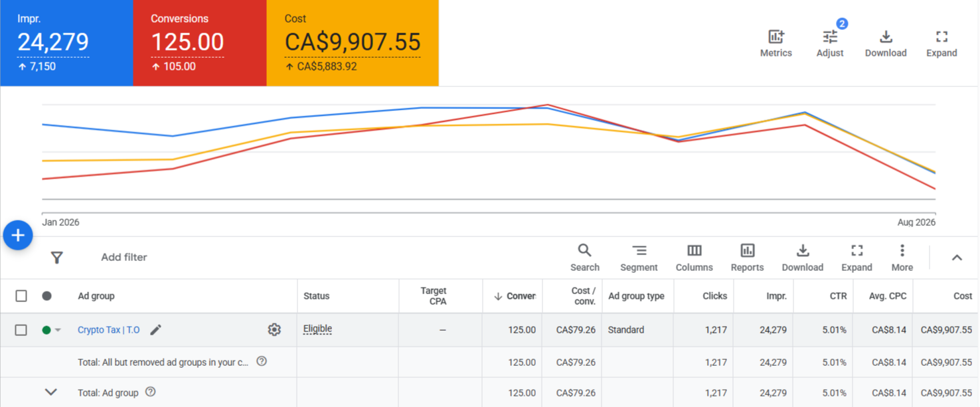Open Crypto Tax green status dropdown
The image size is (980, 407).
tap(51, 330)
